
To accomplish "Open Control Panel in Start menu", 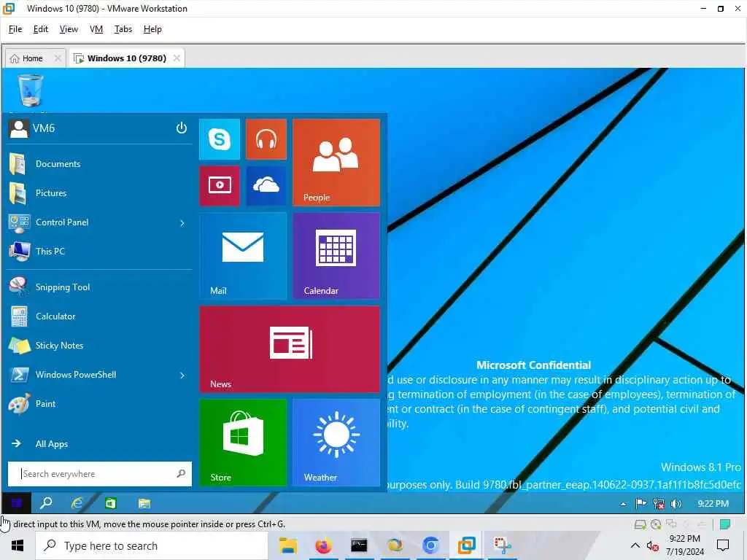I will (90, 222).
